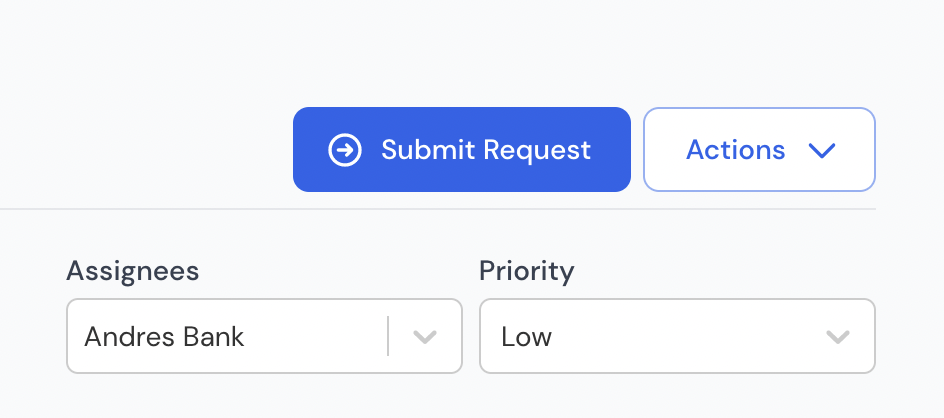Click the Priority field label
The height and width of the screenshot is (418, 944).
[x=527, y=271]
